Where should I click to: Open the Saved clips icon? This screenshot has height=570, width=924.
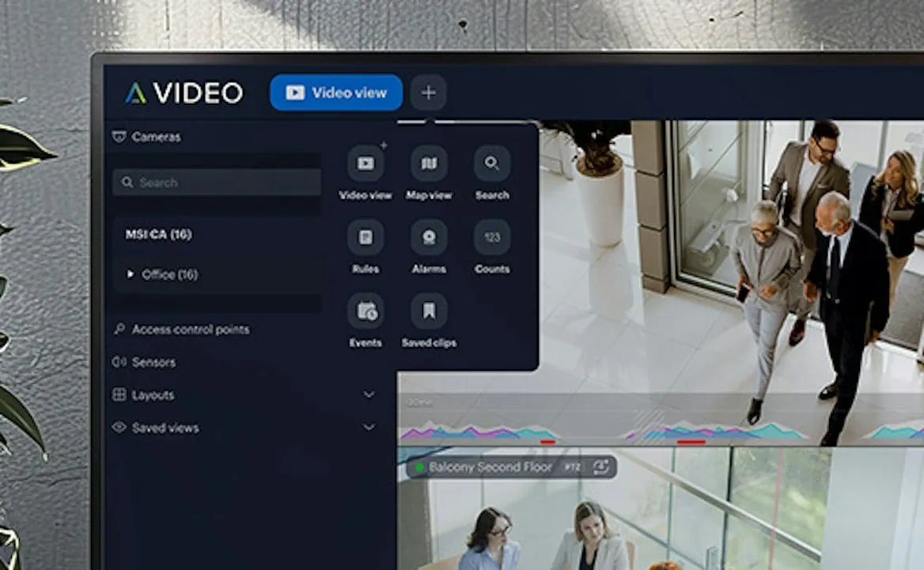coord(429,311)
